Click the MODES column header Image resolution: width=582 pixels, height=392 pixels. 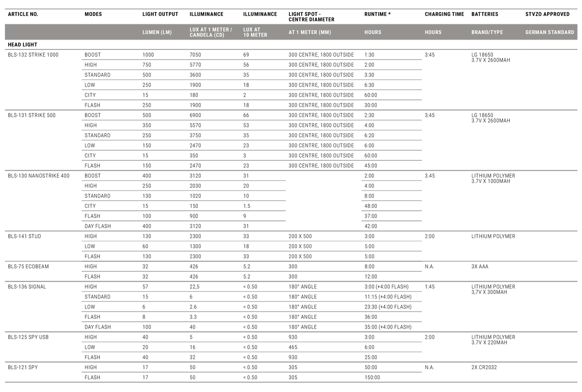coord(93,15)
